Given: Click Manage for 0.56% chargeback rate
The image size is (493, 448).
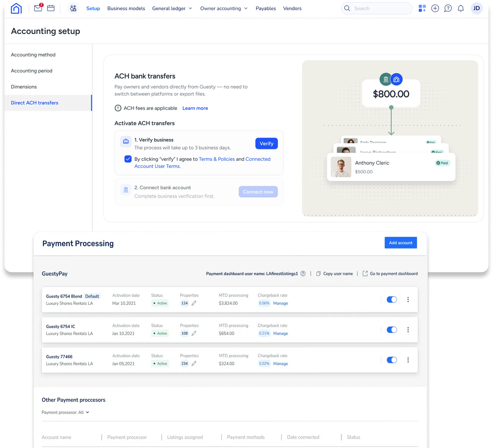Looking at the screenshot, I should pyautogui.click(x=280, y=303).
